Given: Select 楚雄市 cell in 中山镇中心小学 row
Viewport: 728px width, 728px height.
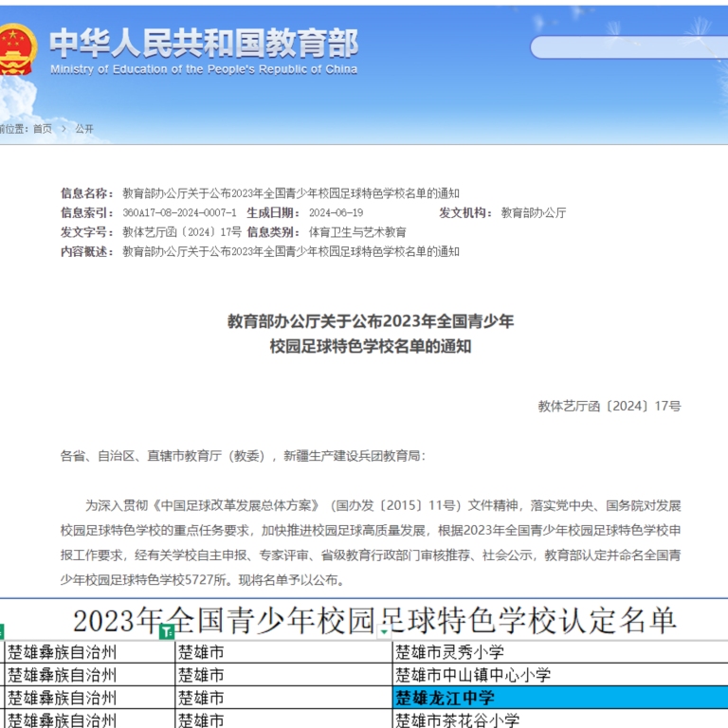Looking at the screenshot, I should (x=283, y=675).
